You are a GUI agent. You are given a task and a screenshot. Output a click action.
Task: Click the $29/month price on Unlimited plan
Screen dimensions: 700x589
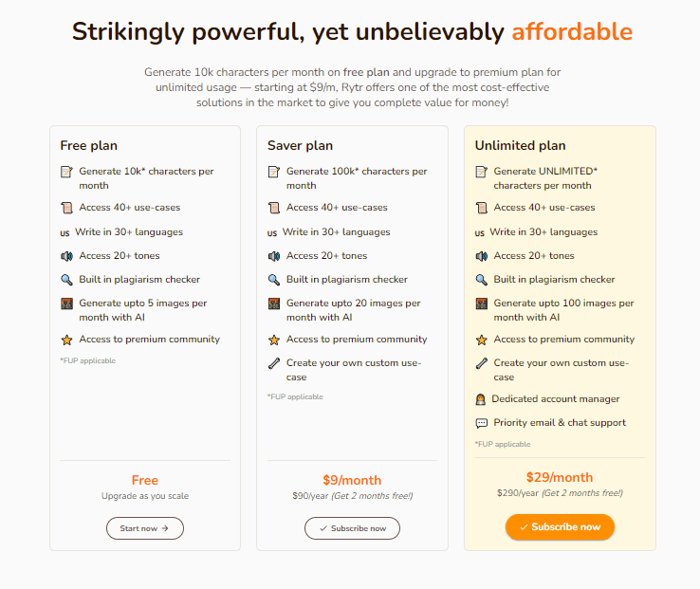coord(560,477)
